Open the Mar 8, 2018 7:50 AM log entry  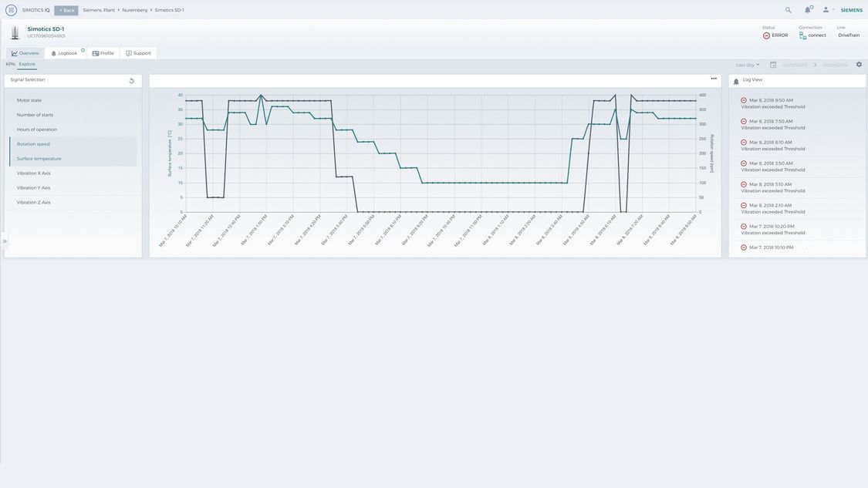[797, 124]
